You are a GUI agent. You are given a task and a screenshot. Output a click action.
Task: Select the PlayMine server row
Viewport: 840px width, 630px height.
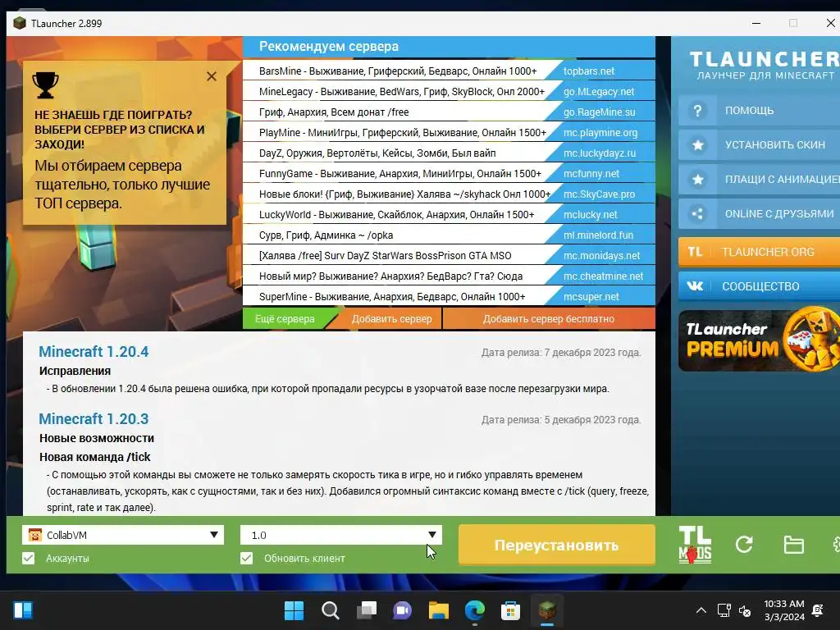pyautogui.click(x=449, y=132)
